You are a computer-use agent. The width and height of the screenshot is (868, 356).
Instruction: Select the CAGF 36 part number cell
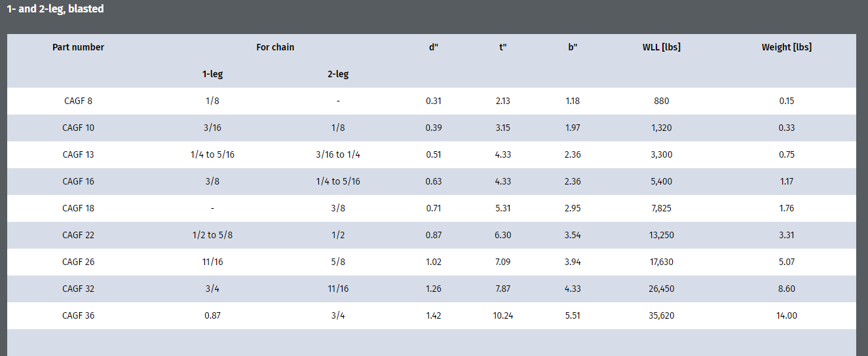78,315
